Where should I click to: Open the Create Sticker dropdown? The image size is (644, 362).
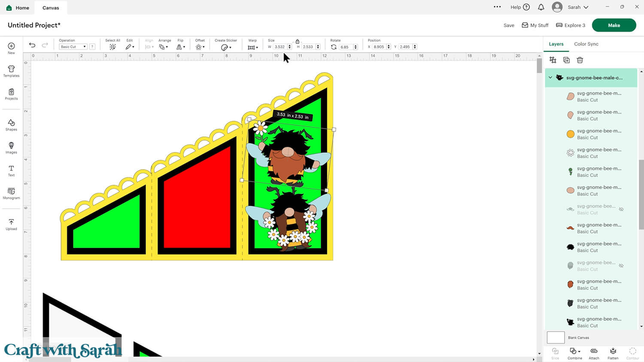[226, 47]
